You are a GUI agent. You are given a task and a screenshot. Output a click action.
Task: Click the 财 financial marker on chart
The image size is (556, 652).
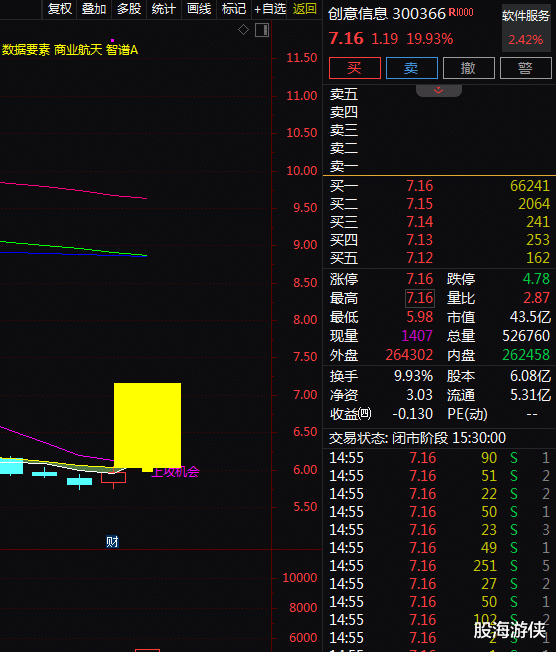tap(112, 541)
